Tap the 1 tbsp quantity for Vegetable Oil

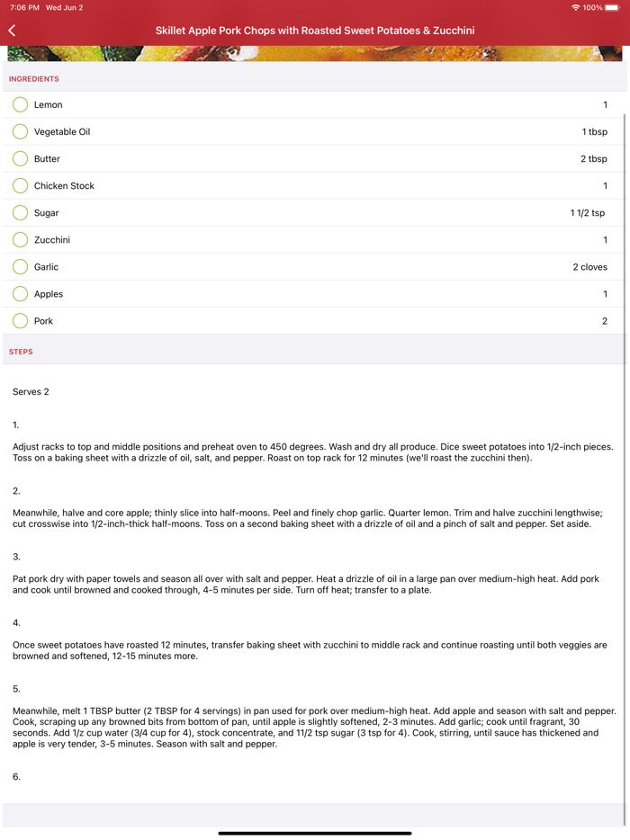tap(595, 131)
